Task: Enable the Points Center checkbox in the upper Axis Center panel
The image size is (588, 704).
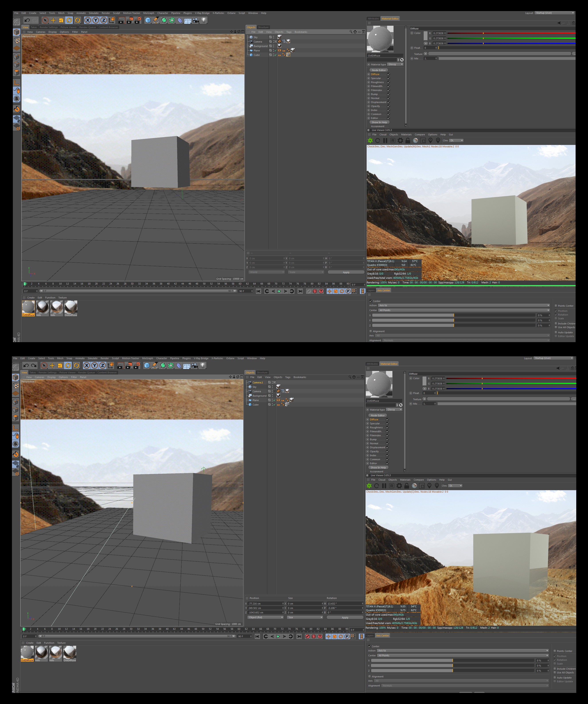Action: [x=556, y=306]
